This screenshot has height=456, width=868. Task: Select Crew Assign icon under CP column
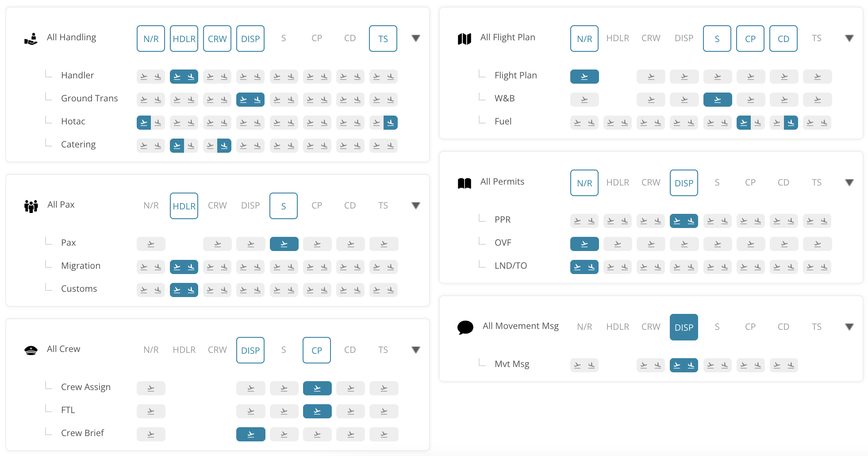pos(317,388)
